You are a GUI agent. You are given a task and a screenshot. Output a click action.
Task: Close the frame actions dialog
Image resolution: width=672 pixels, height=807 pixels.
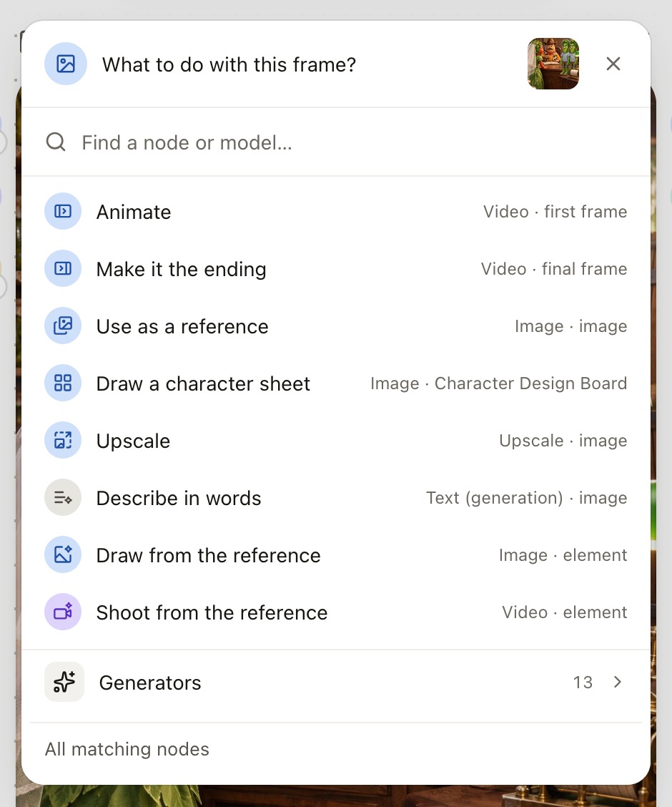click(613, 64)
